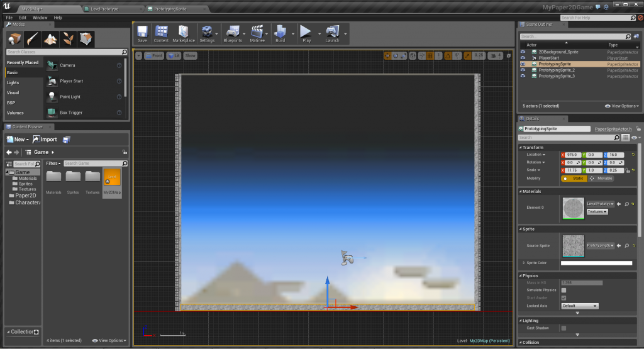Collapse the Transform section
Image resolution: width=644 pixels, height=349 pixels.
pos(521,148)
